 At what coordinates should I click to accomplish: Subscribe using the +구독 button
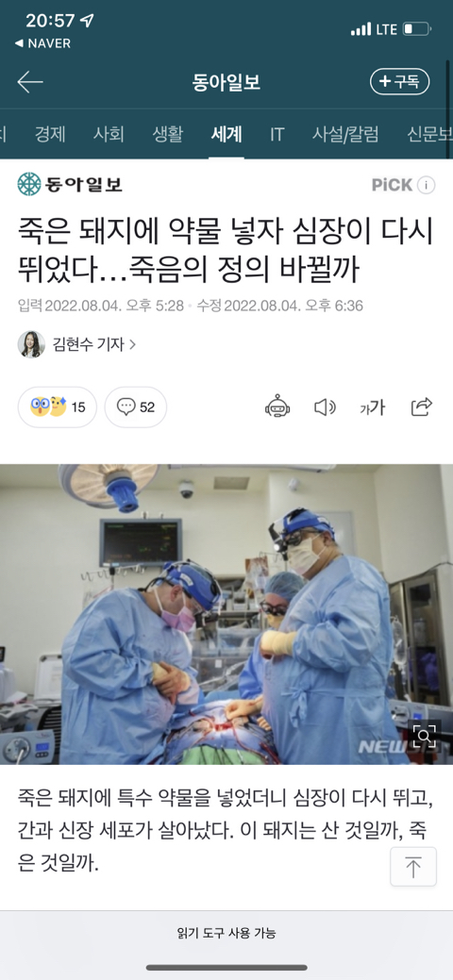pos(400,82)
